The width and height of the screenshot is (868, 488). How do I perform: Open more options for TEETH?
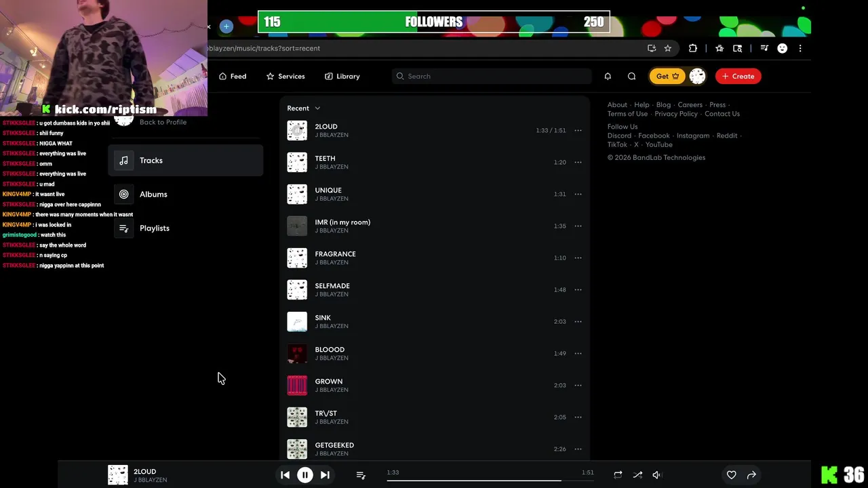(578, 162)
